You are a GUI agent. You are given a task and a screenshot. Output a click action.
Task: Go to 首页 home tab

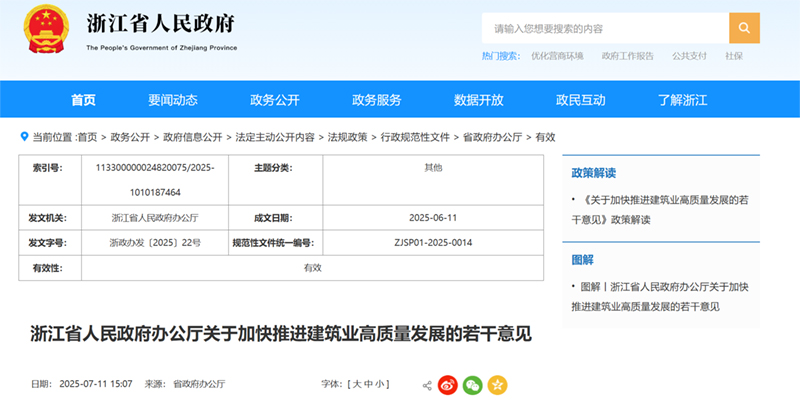click(83, 100)
